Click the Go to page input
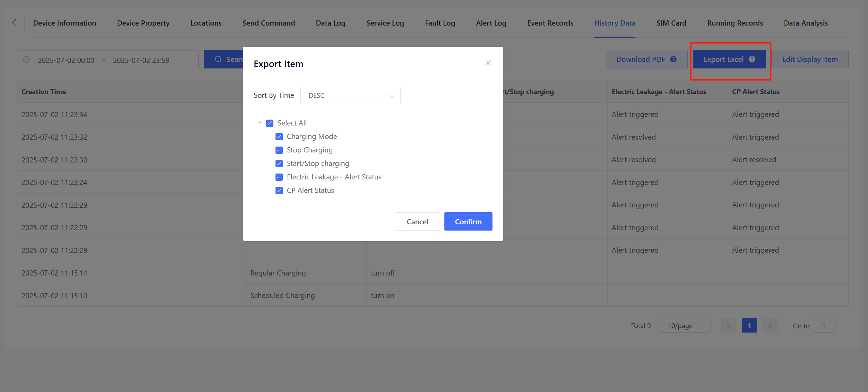868x392 pixels. point(823,326)
